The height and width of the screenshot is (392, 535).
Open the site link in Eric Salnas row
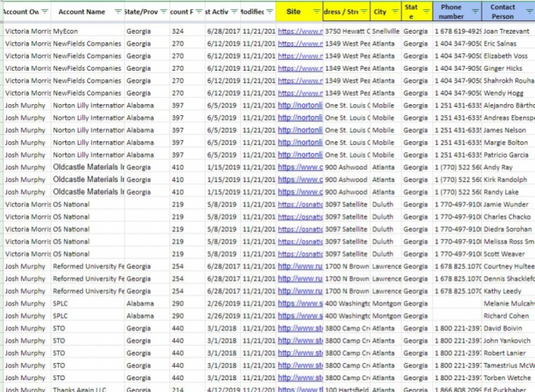click(300, 44)
